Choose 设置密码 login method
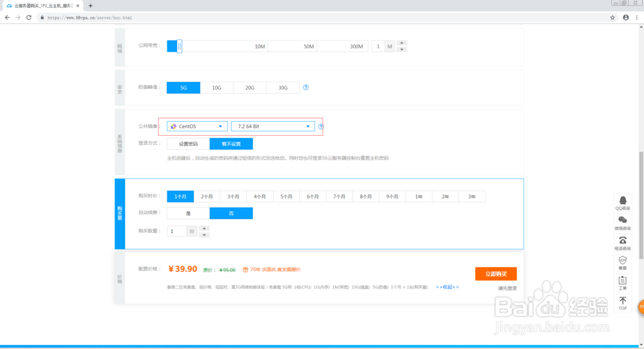Image resolution: width=644 pixels, height=349 pixels. tap(188, 144)
